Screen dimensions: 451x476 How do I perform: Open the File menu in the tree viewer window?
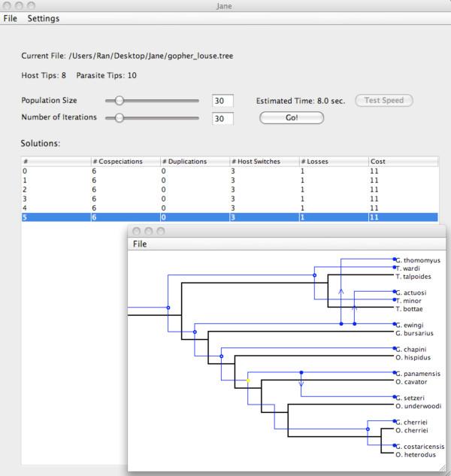140,244
